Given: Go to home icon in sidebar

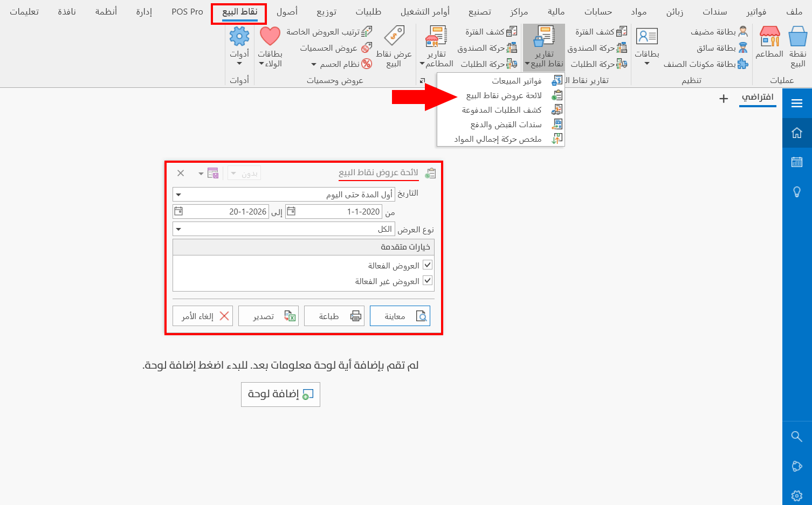Looking at the screenshot, I should 797,133.
